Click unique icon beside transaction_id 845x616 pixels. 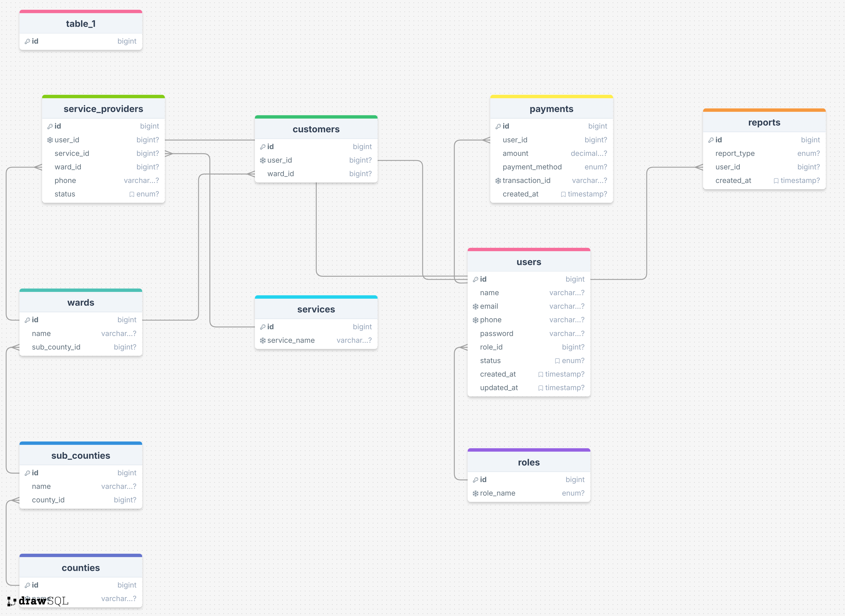(498, 181)
